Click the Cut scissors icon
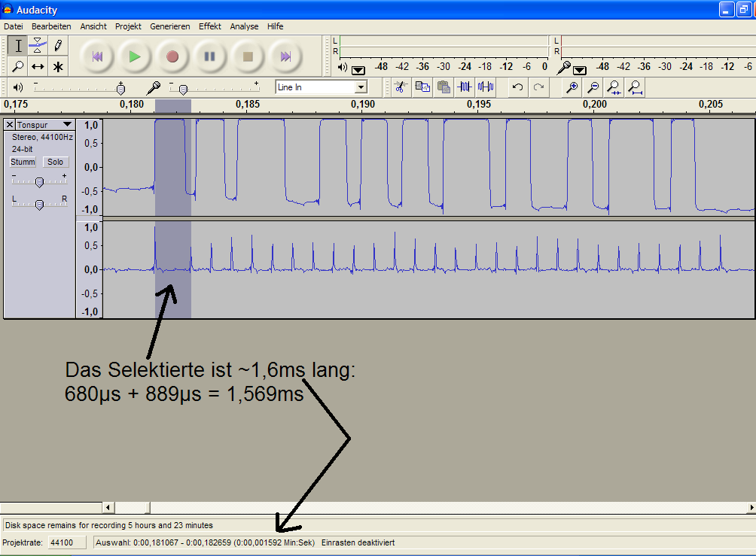 pos(401,87)
